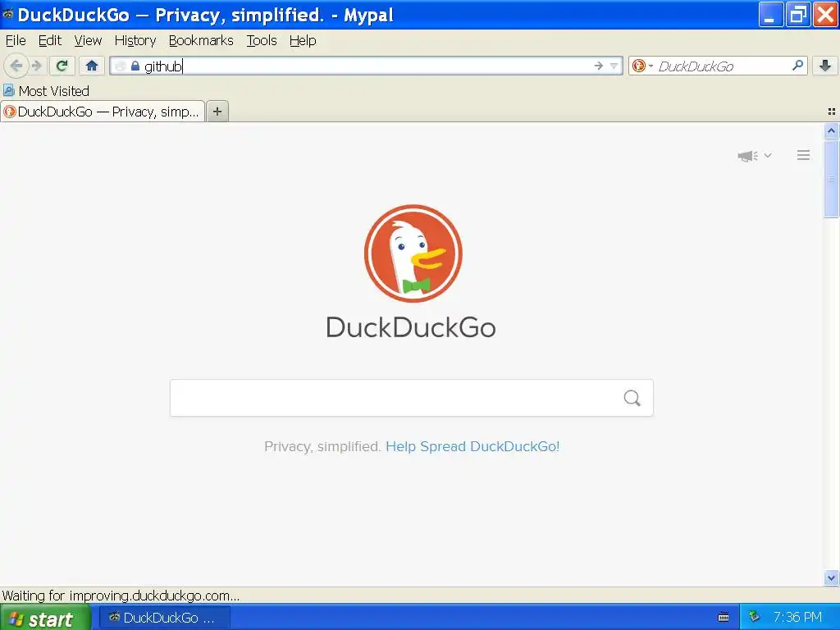The image size is (840, 630).
Task: Open Most Visited bookmarks folder
Action: click(x=46, y=91)
